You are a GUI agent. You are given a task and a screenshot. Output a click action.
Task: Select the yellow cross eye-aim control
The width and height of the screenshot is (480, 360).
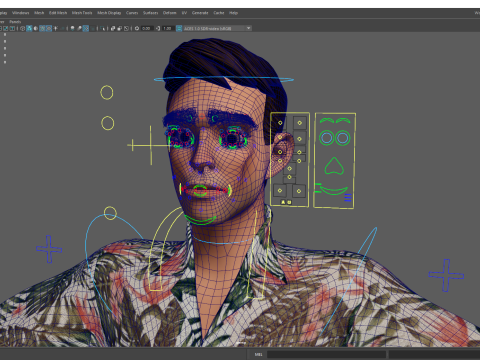pos(150,145)
